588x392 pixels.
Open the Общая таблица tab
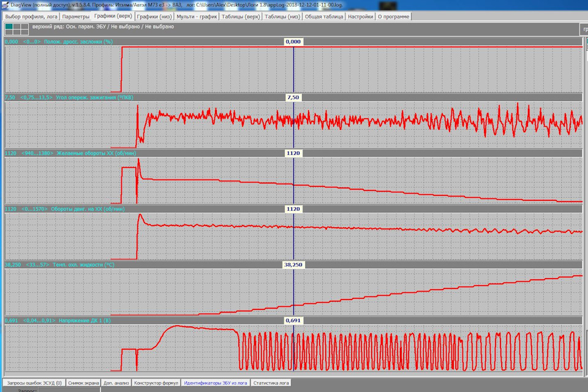[323, 17]
